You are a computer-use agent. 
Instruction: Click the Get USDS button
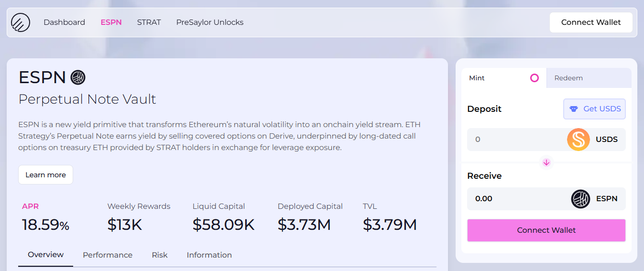(594, 109)
